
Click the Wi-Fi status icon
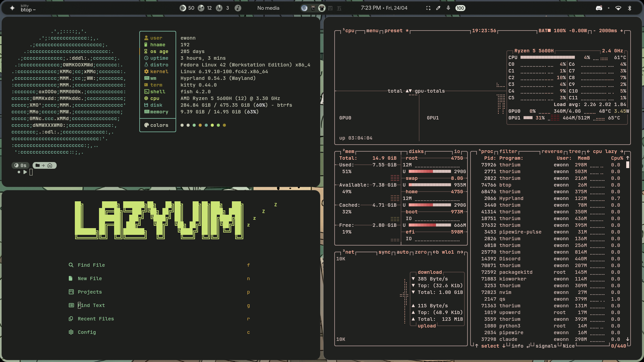coord(618,8)
